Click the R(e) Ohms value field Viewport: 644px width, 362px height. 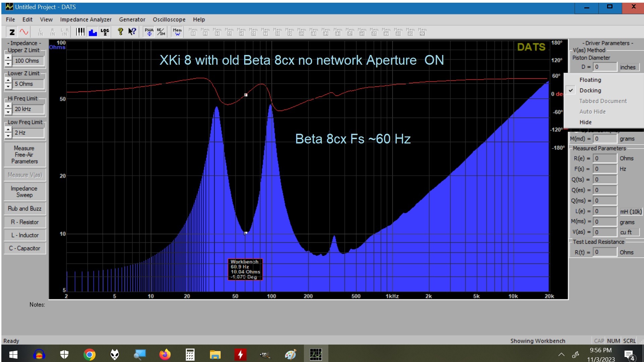(605, 158)
